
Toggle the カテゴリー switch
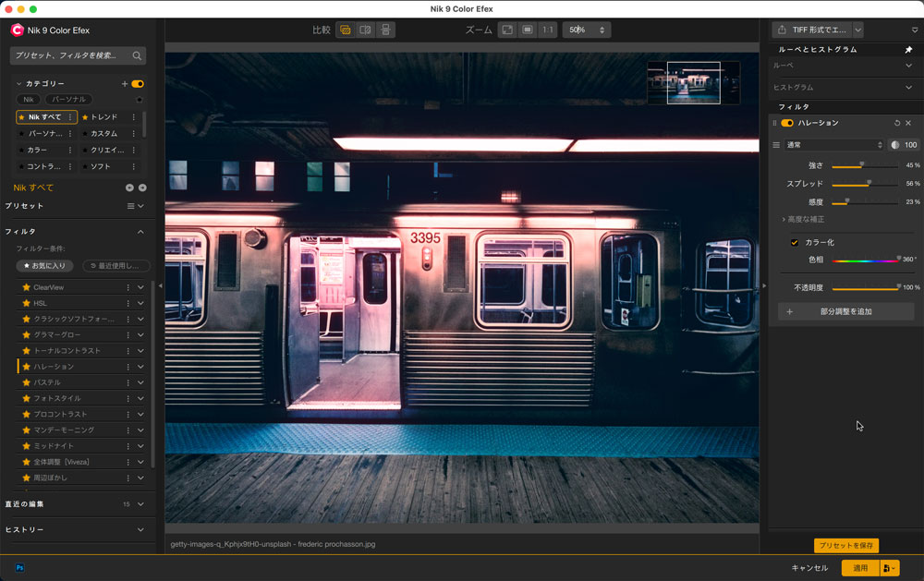click(x=138, y=84)
